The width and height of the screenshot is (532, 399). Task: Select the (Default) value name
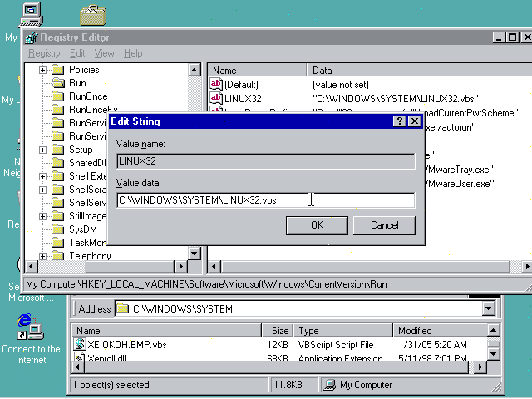241,85
